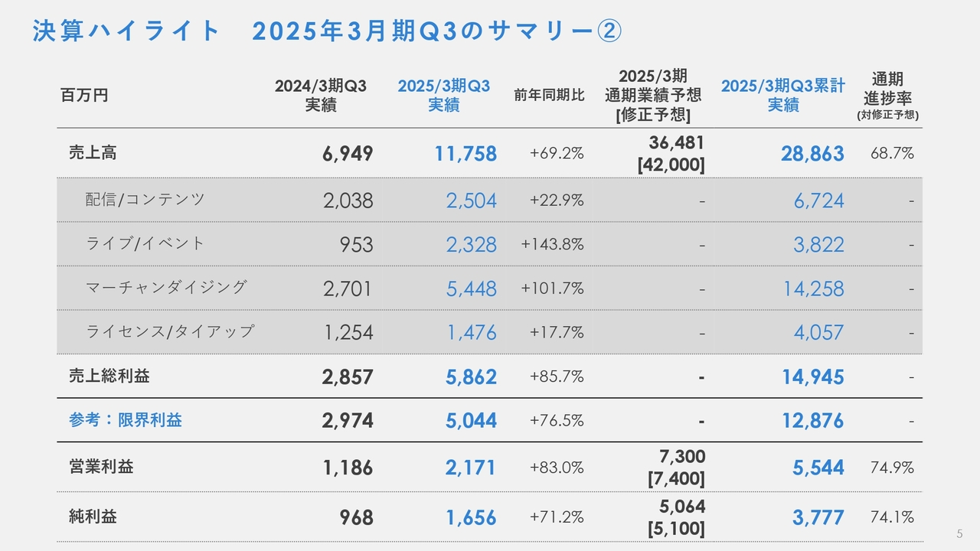Select the 28,863 cumulative sales value
Image resolution: width=980 pixels, height=551 pixels.
pyautogui.click(x=812, y=154)
